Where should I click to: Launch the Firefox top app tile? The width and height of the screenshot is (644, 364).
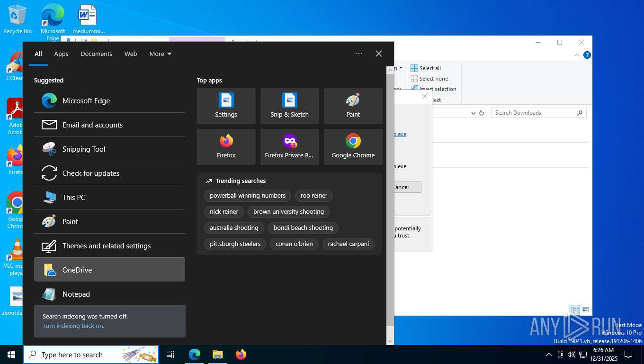pos(226,147)
